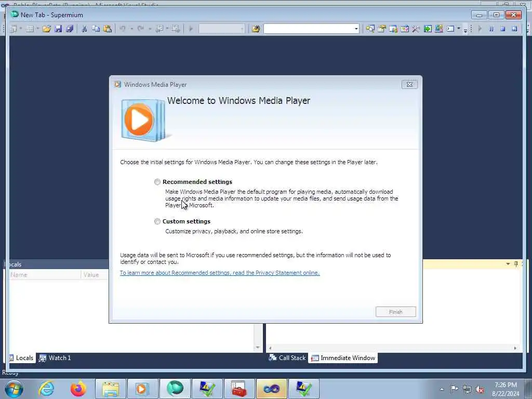Click the Stop Debugging square icon
The height and width of the screenshot is (399, 532).
pos(503,29)
